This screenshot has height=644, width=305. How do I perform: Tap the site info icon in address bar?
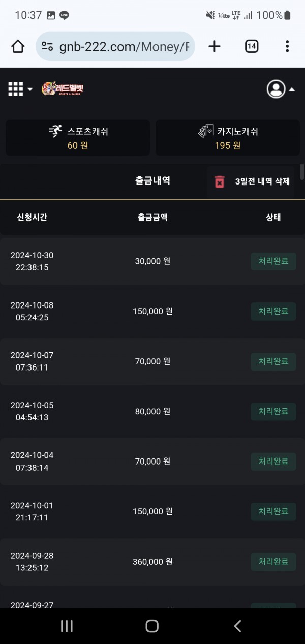[x=47, y=47]
